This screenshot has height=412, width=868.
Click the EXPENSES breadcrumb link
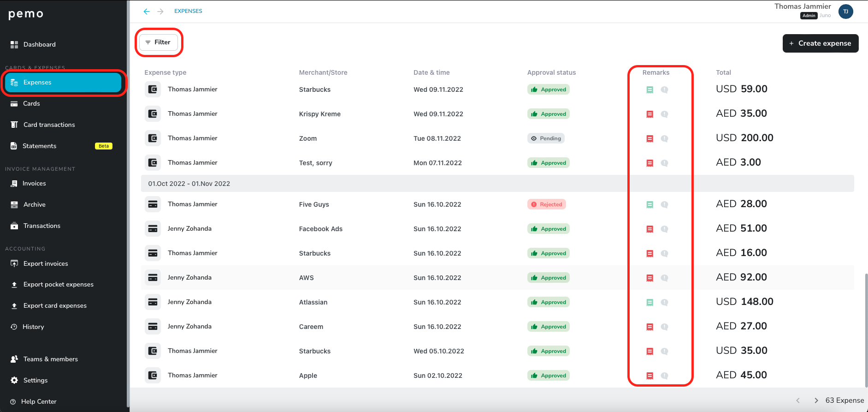(188, 11)
